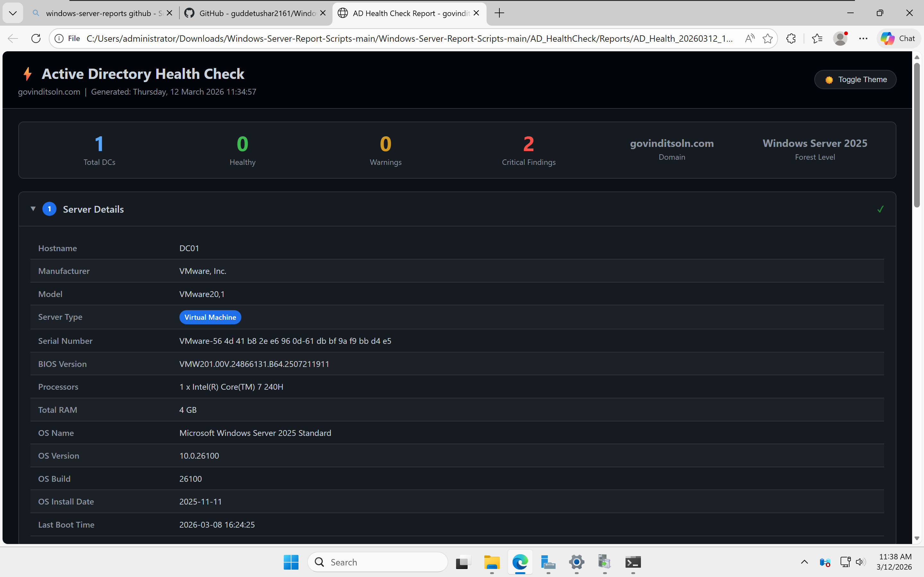
Task: Activate Read aloud icon in address bar
Action: click(749, 38)
